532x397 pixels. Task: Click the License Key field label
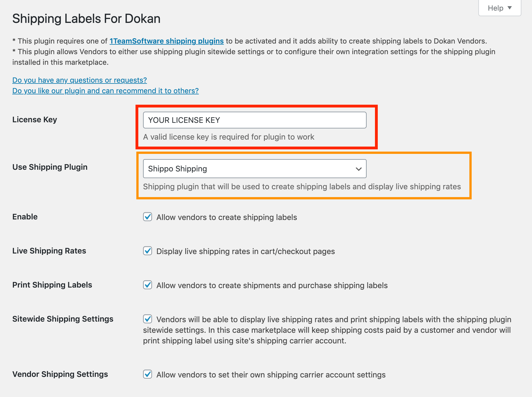(35, 119)
